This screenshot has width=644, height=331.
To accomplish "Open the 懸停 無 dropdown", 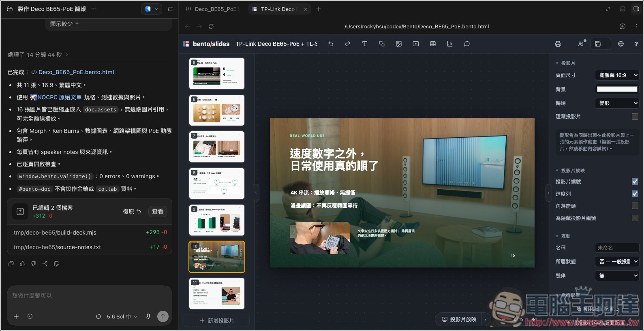I will coord(617,275).
